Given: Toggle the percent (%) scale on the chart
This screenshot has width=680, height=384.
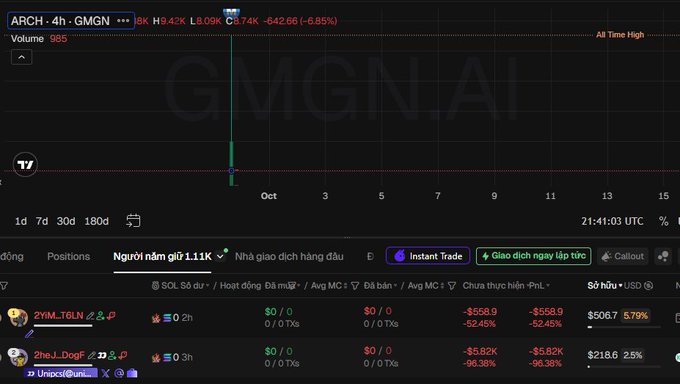Looking at the screenshot, I should 664,221.
